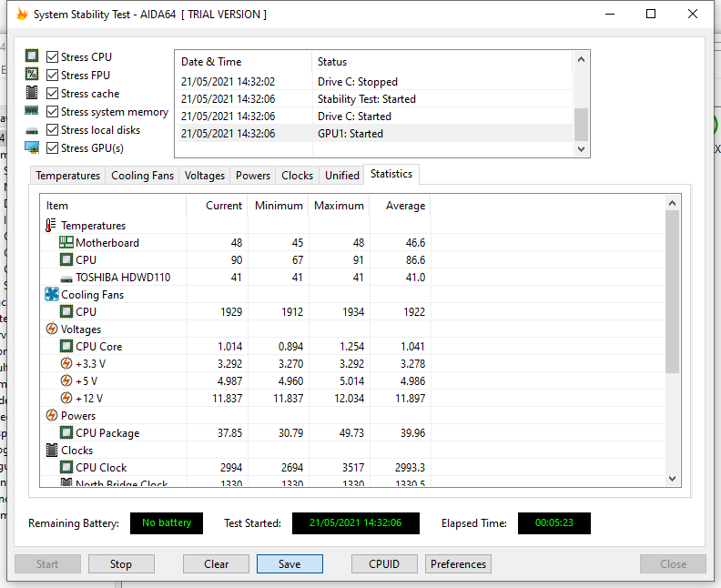Open the CPUID panel
Image resolution: width=721 pixels, height=588 pixels.
tap(384, 564)
